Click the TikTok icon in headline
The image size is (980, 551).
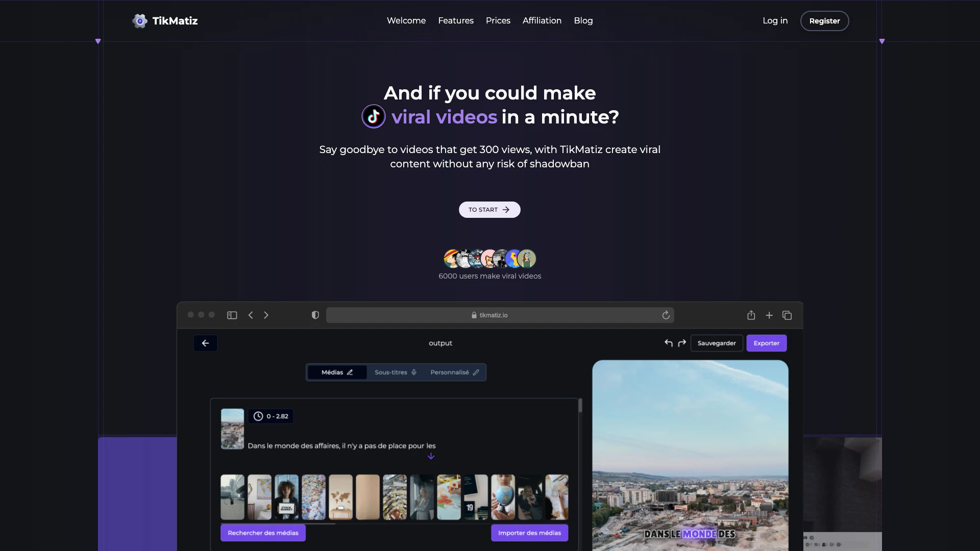click(x=374, y=117)
